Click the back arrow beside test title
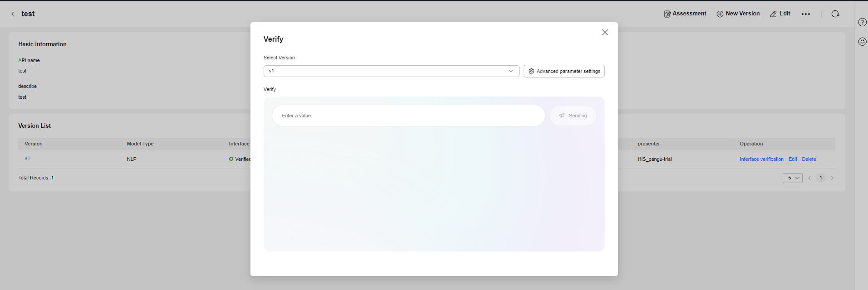868x290 pixels. 13,14
